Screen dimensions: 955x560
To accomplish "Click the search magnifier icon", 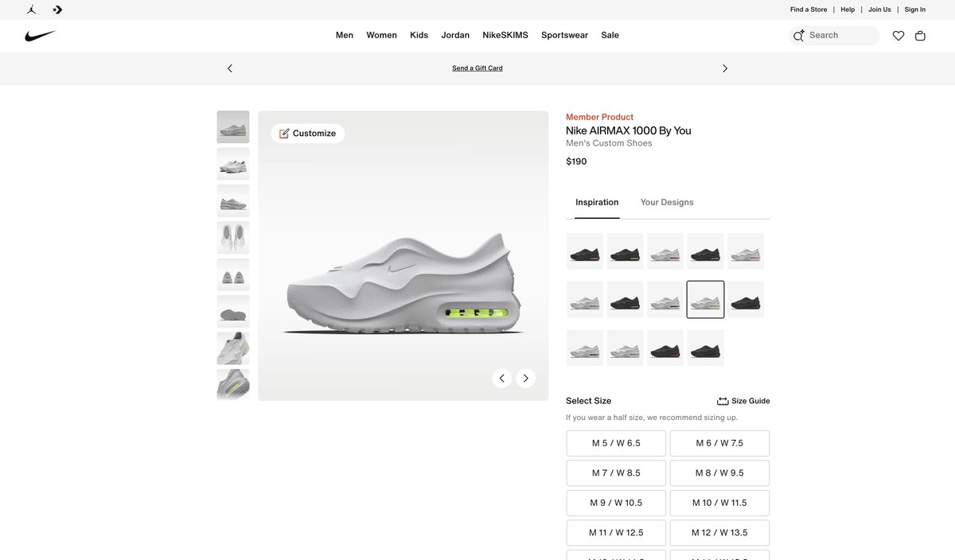I will (798, 36).
